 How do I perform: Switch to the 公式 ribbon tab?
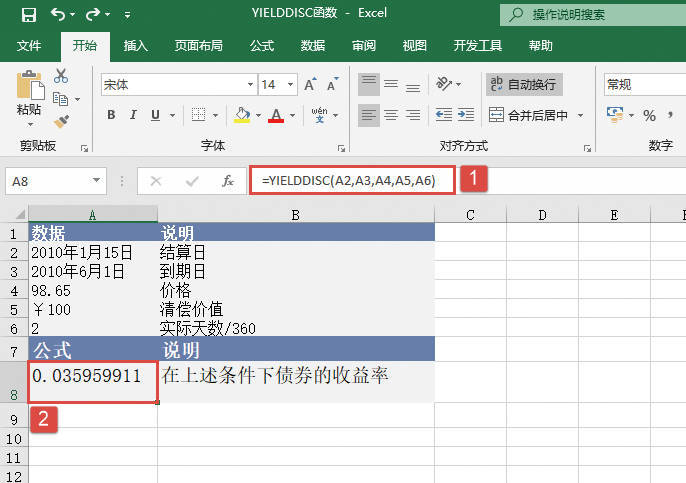tap(262, 46)
